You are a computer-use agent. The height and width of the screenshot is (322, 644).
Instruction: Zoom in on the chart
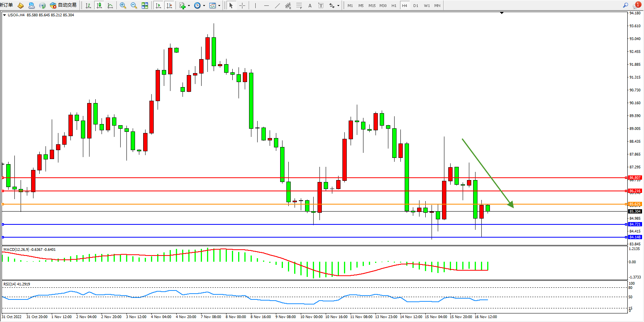(x=123, y=5)
